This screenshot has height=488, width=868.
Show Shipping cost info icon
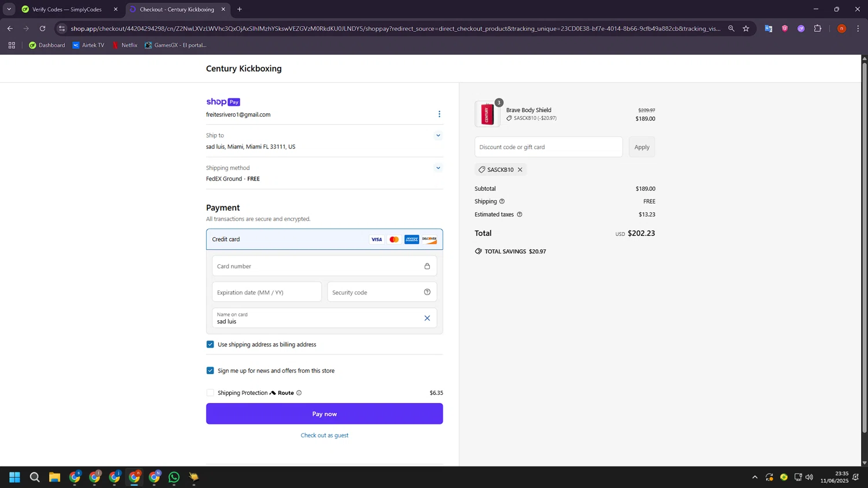(502, 201)
